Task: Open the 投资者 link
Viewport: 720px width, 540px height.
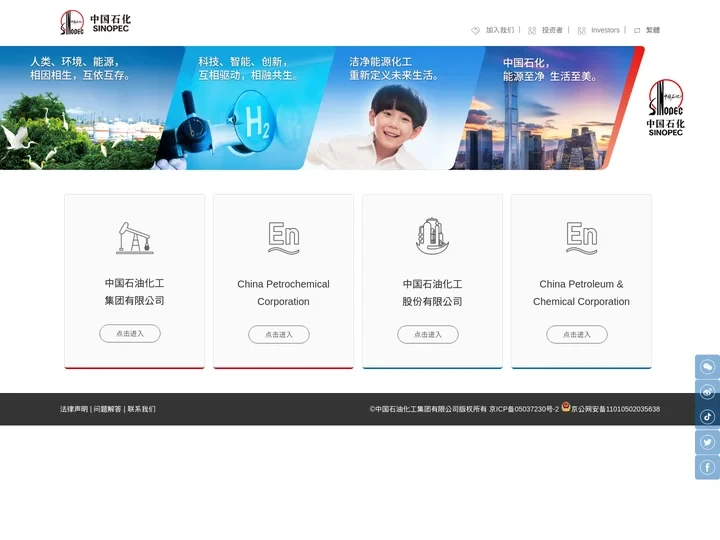Action: click(x=552, y=30)
